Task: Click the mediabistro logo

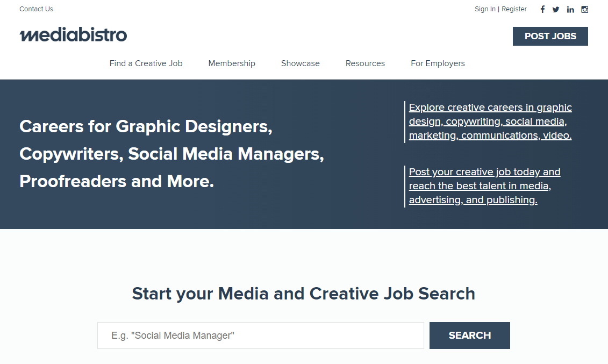Action: [x=73, y=35]
